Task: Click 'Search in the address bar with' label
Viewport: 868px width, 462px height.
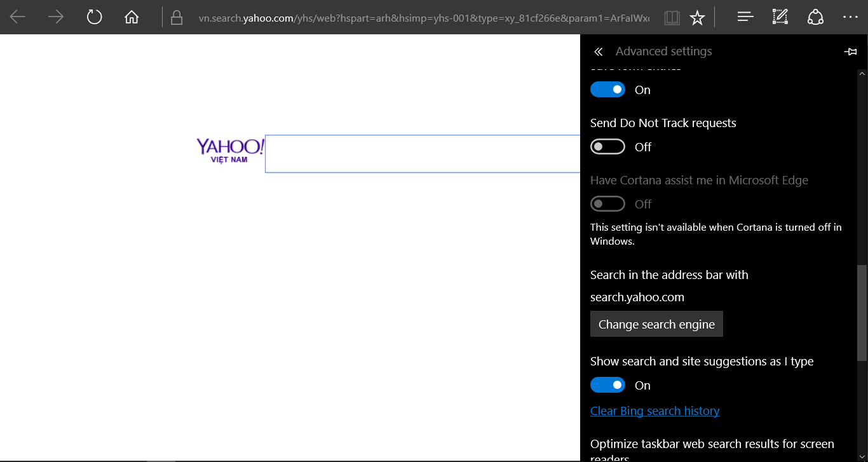Action: coord(669,275)
